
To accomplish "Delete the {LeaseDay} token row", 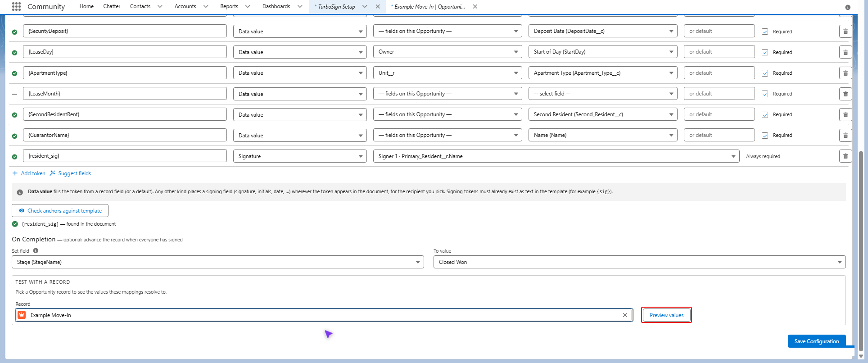I will [845, 52].
